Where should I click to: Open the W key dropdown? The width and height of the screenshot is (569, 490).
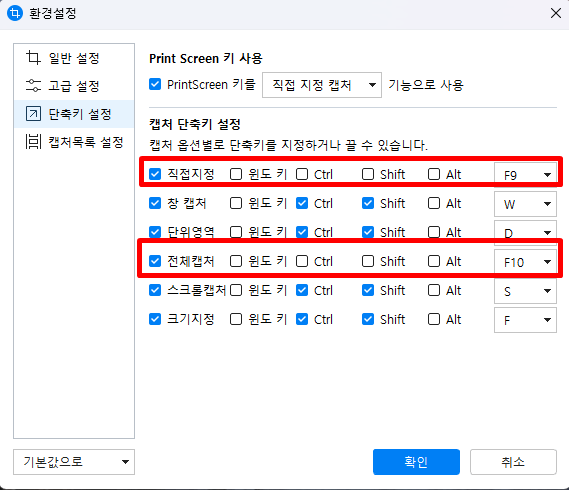525,204
